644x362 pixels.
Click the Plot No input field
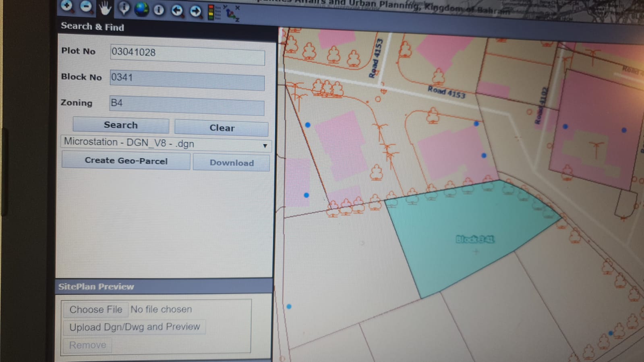(187, 54)
